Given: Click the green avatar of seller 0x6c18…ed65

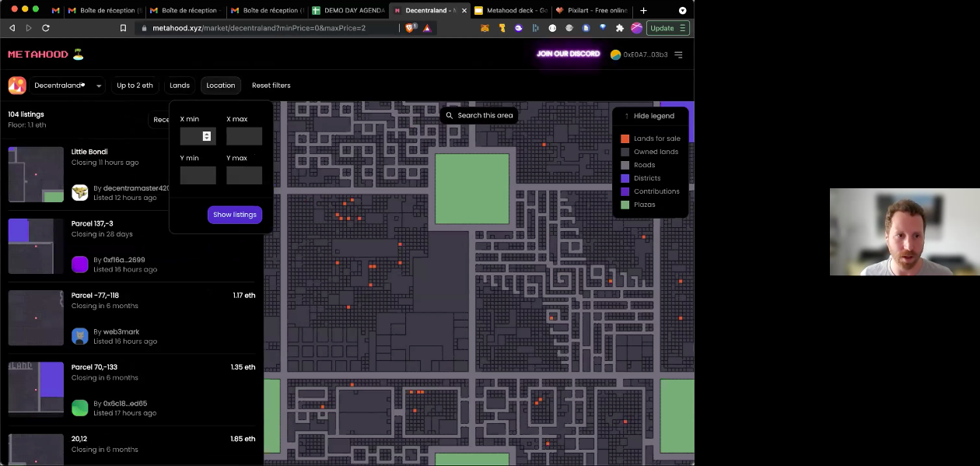Looking at the screenshot, I should pos(80,408).
